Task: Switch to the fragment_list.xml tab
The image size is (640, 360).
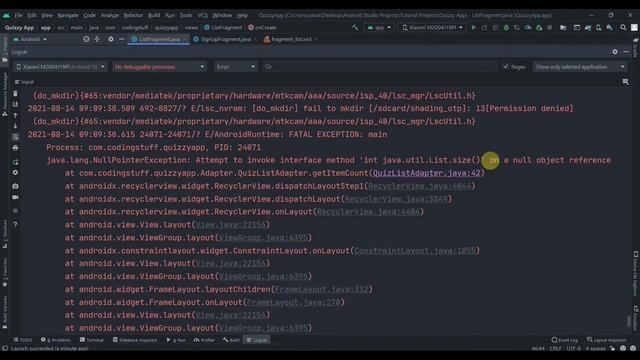Action: [x=291, y=39]
